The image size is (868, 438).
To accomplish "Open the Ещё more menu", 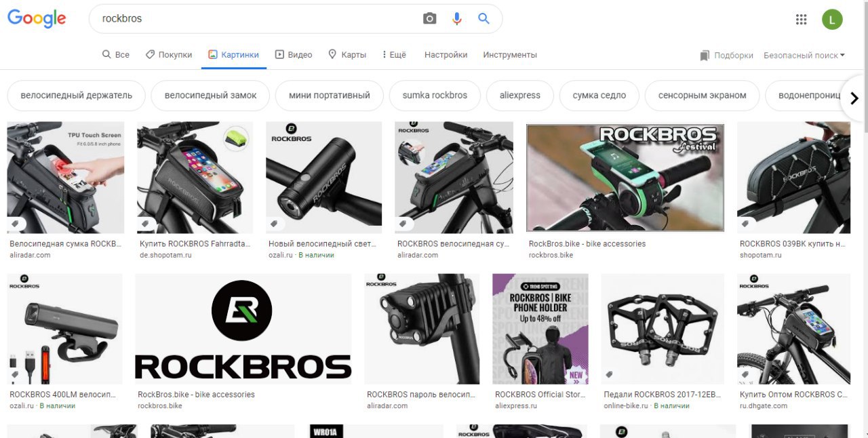I will pos(394,55).
